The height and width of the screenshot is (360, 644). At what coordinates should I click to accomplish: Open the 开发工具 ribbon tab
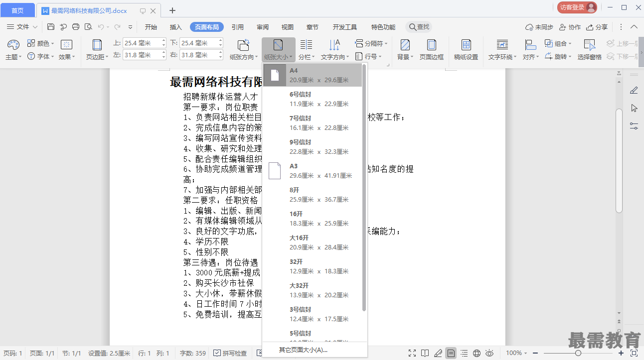coord(345,27)
